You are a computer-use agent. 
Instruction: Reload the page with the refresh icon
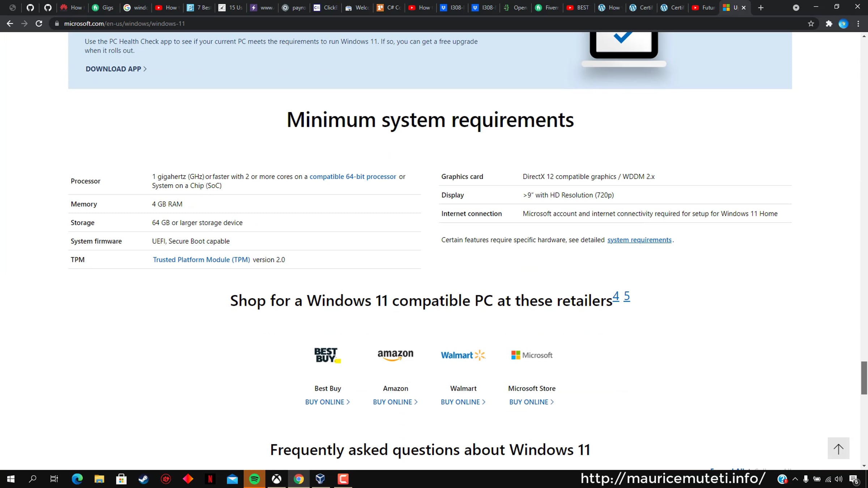tap(39, 23)
